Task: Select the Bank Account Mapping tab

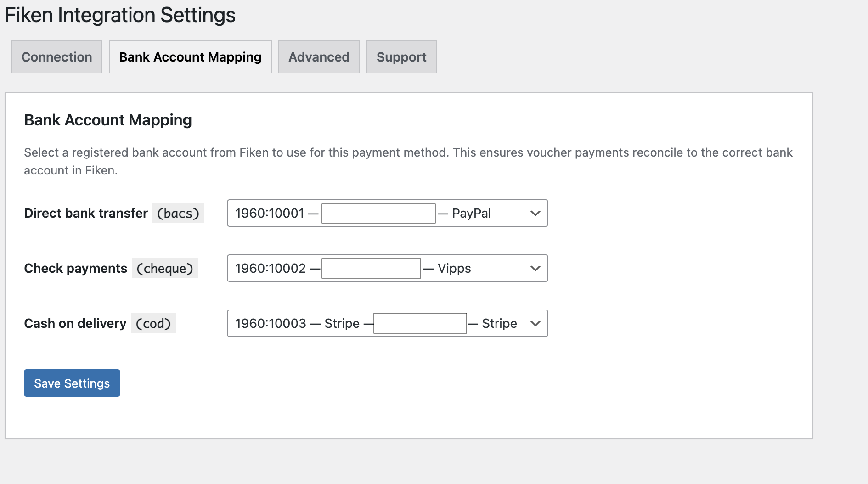Action: coord(190,56)
